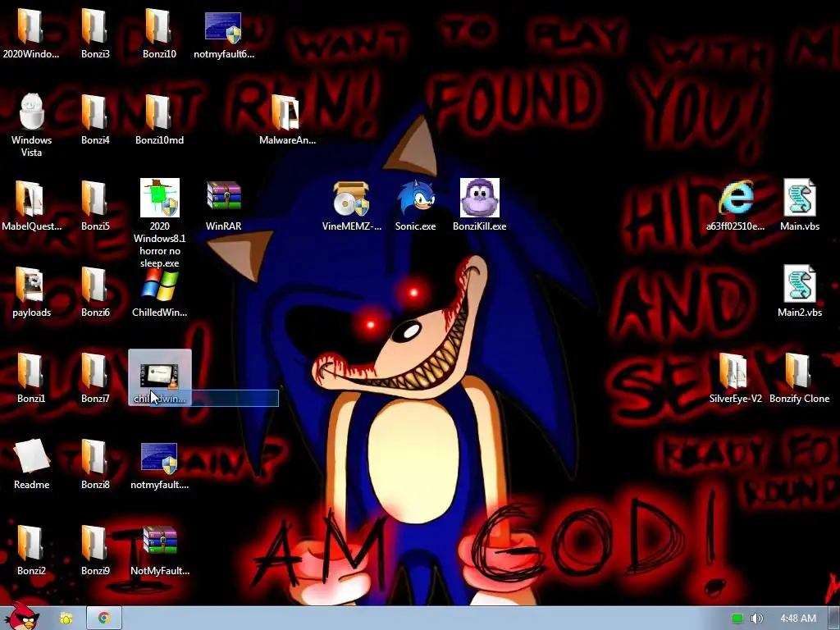Switch to Chrome in the taskbar
840x630 pixels.
point(104,619)
